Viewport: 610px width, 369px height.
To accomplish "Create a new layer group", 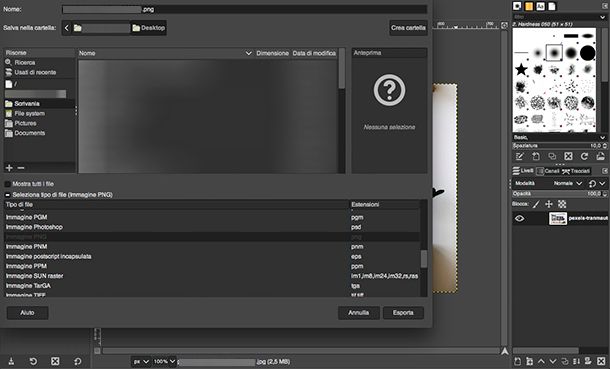I will [x=529, y=361].
